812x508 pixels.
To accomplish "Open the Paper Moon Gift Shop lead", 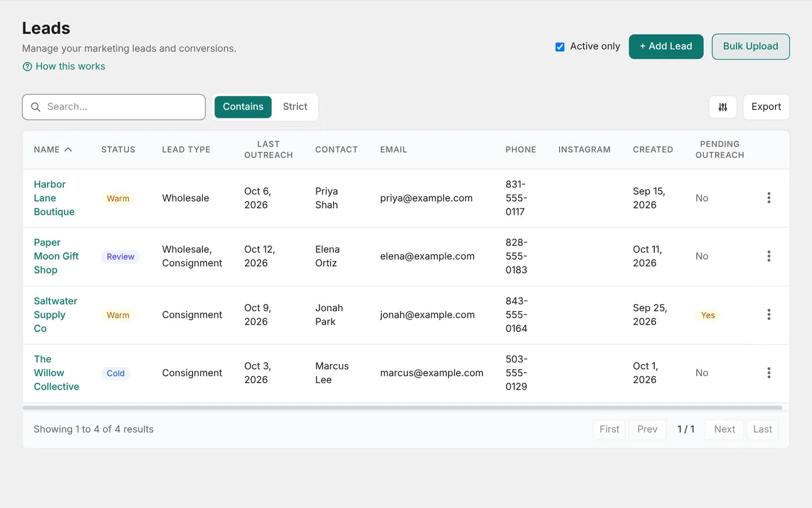I will pyautogui.click(x=56, y=256).
